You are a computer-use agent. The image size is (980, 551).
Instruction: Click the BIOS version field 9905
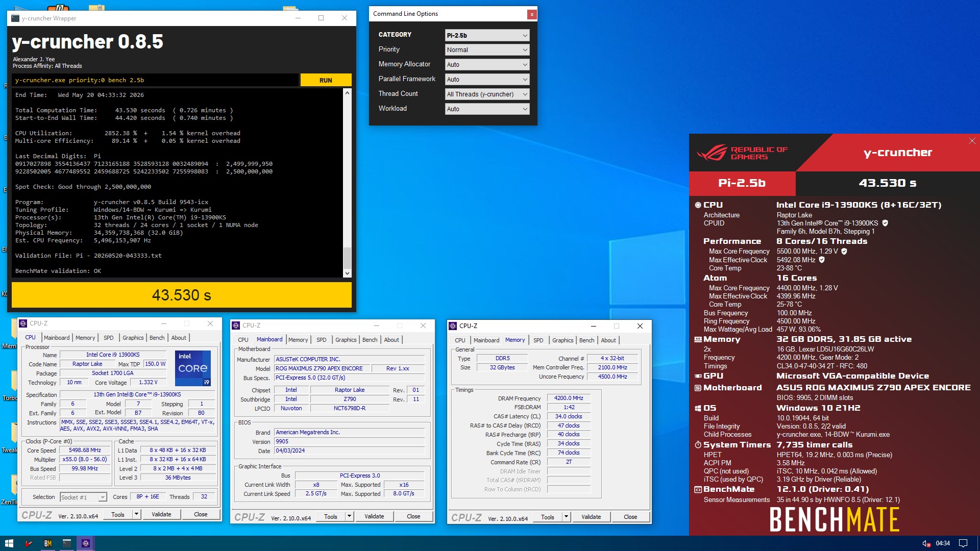coord(350,442)
